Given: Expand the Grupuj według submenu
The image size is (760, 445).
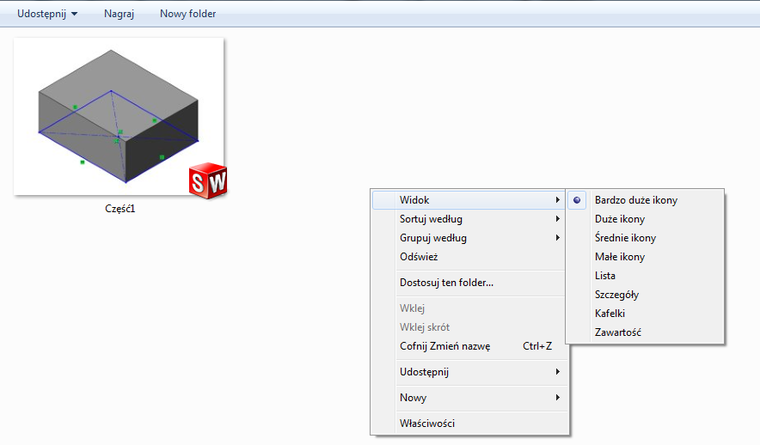Looking at the screenshot, I should (x=468, y=238).
